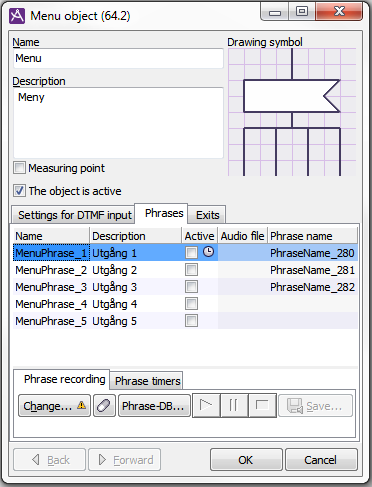Uncheck The object is active
Image resolution: width=372 pixels, height=487 pixels.
(19, 191)
